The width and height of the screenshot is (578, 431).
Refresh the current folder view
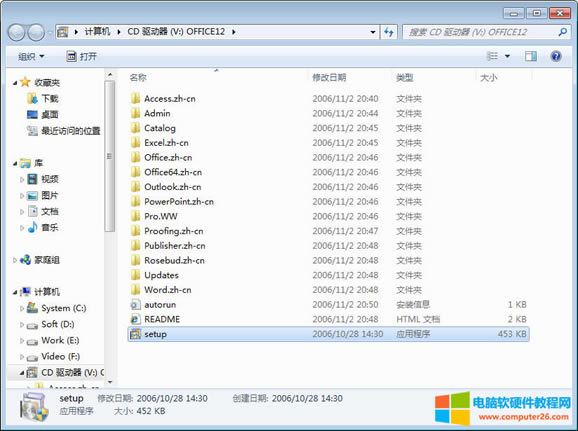coord(389,32)
